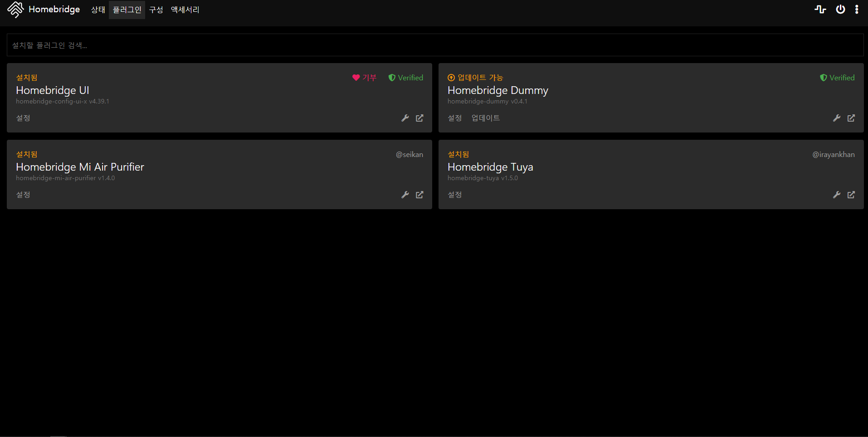This screenshot has height=437, width=868.
Task: Open 설정 for Homebridge Mi Air Purifier
Action: coord(23,195)
